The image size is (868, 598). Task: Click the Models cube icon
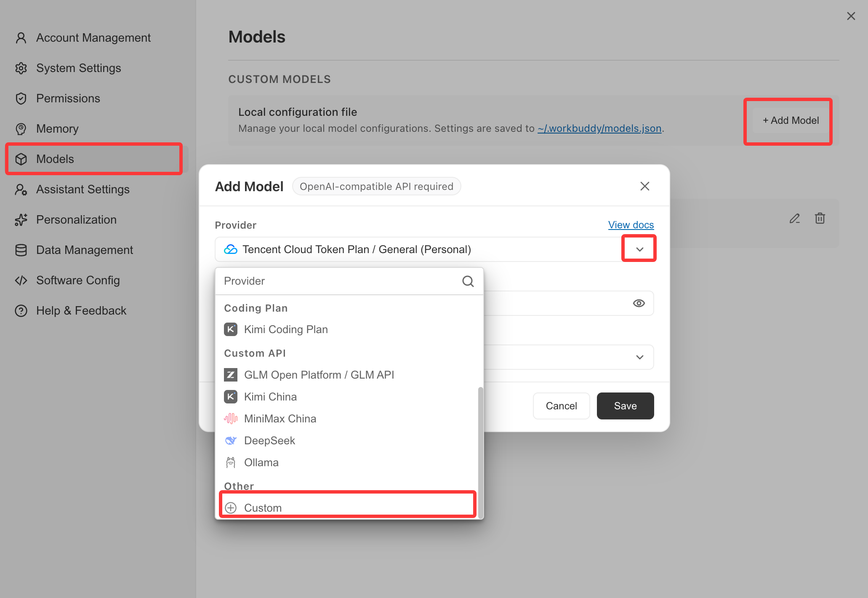21,159
